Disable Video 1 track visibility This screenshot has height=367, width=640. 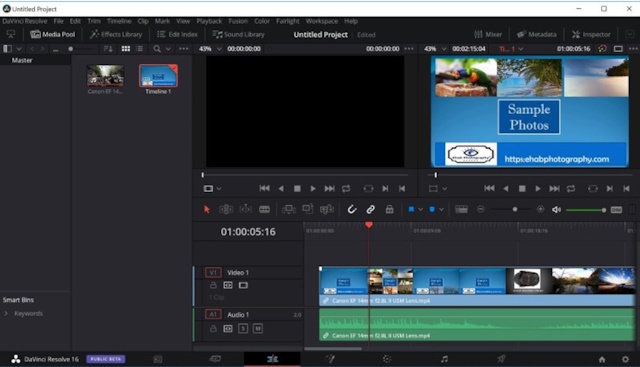pyautogui.click(x=243, y=285)
